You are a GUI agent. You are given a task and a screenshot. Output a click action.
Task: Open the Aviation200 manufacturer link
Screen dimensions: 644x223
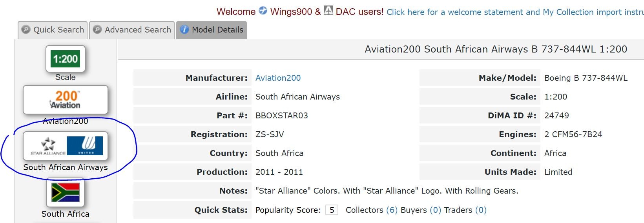(x=278, y=78)
